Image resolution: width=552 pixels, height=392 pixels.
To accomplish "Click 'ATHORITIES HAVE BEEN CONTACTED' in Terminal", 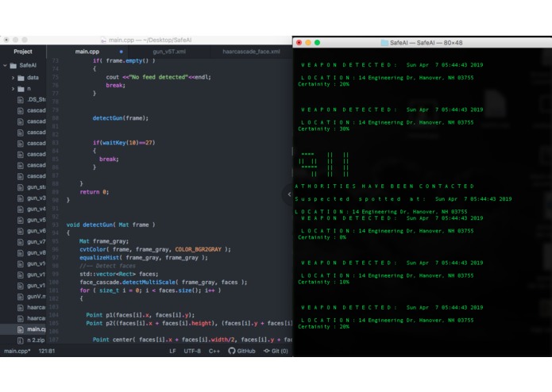I will pyautogui.click(x=384, y=186).
